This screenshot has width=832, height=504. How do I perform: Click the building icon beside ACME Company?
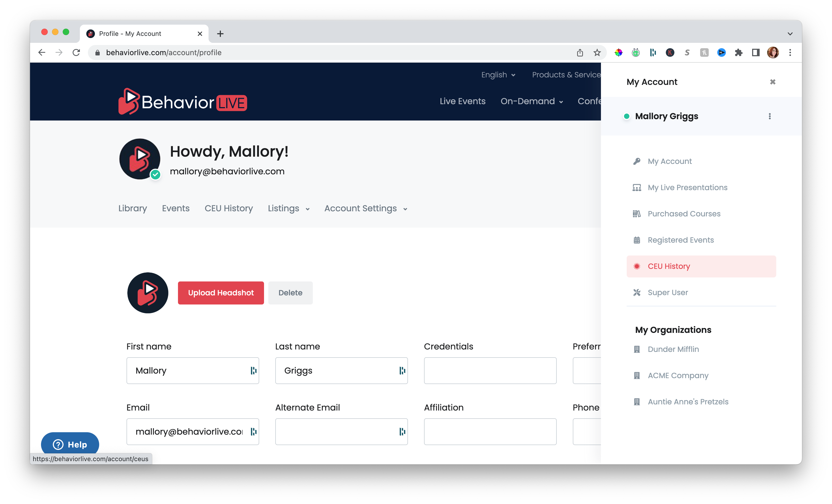pos(637,376)
